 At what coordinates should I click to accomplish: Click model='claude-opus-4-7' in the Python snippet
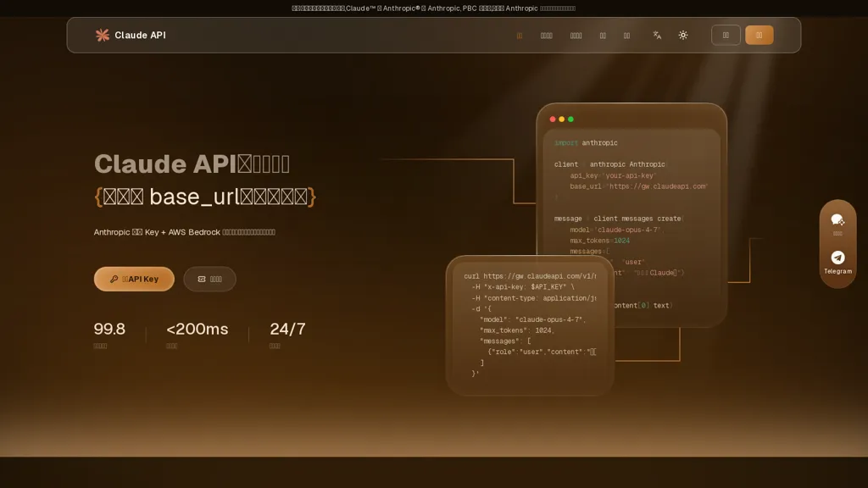point(617,230)
